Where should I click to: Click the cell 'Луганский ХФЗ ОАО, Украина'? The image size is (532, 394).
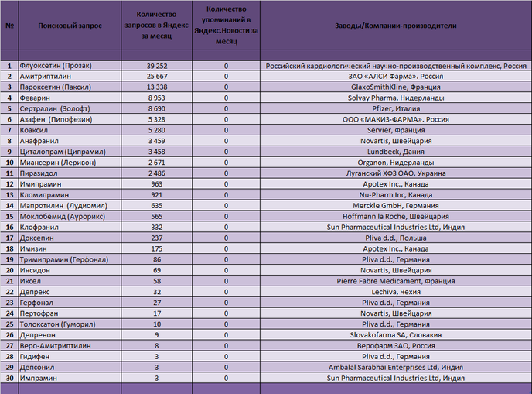click(x=396, y=173)
